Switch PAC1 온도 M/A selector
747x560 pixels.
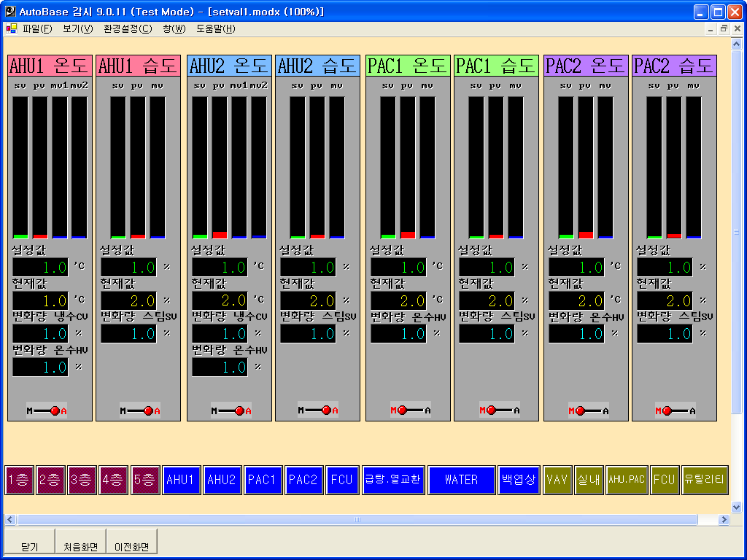pos(411,411)
